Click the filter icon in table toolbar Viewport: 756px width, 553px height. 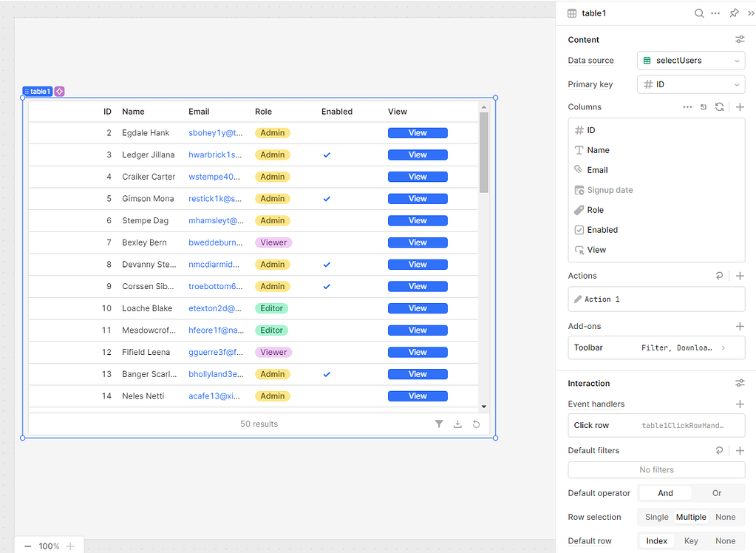439,424
